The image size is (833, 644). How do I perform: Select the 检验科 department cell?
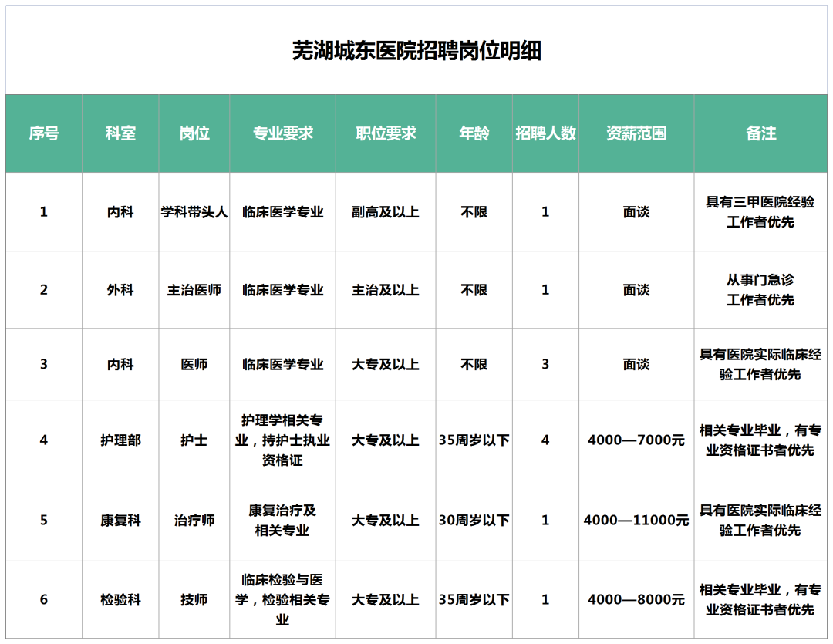click(x=120, y=599)
